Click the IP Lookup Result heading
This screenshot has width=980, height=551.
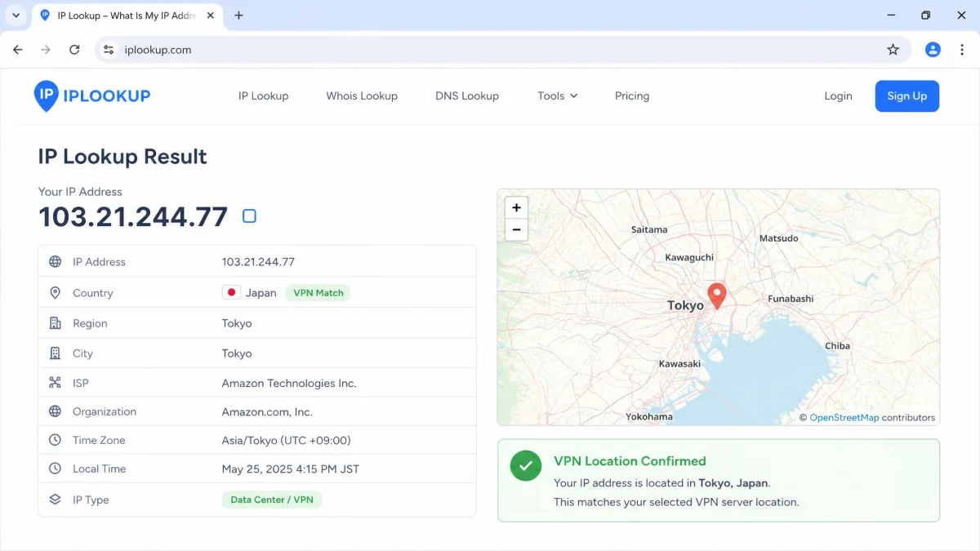click(x=122, y=156)
